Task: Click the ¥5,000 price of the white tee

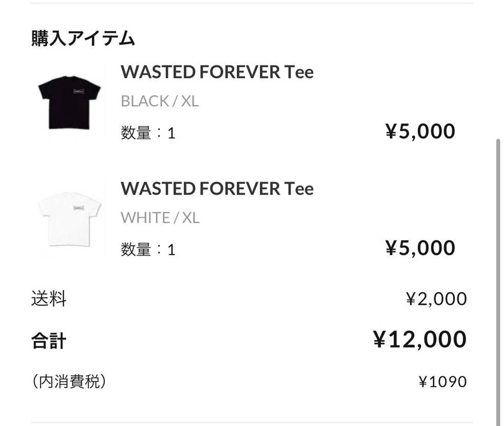Action: pos(419,247)
